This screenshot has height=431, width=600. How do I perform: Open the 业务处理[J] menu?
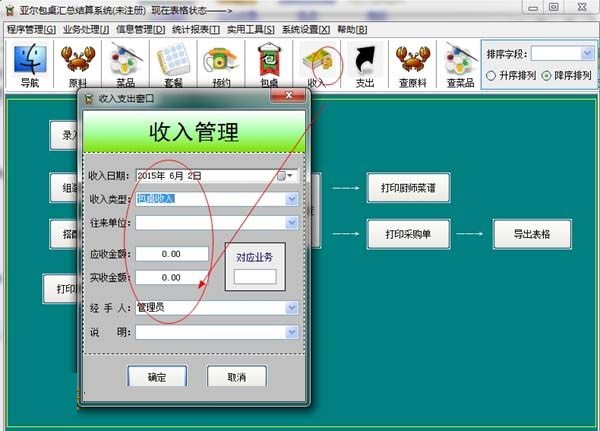pyautogui.click(x=86, y=29)
